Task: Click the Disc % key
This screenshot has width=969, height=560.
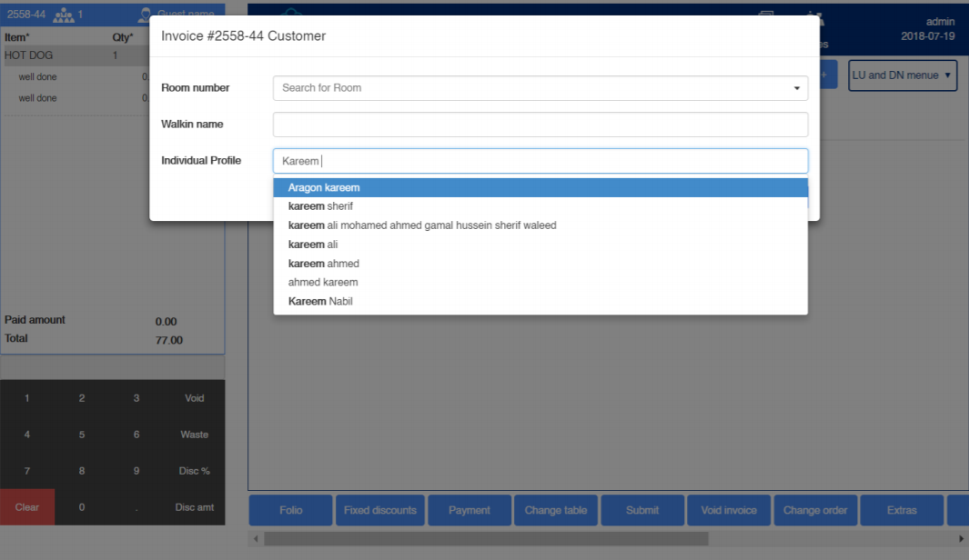Action: pos(194,471)
